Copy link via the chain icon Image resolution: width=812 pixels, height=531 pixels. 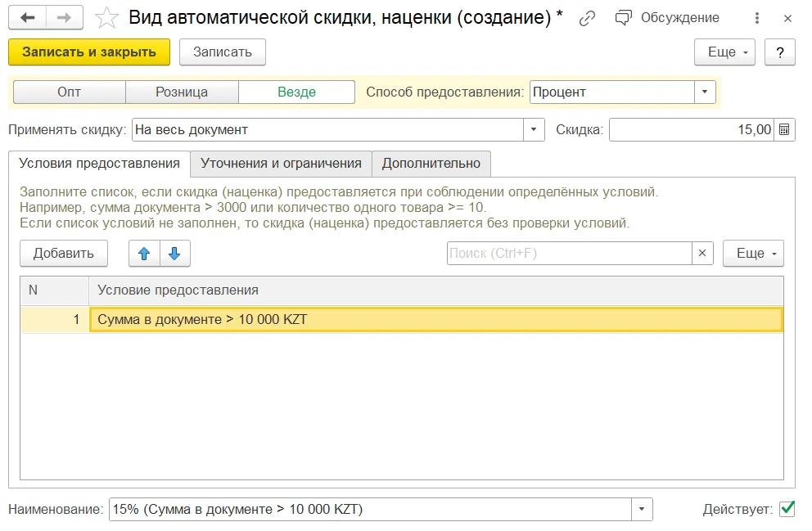pos(587,18)
